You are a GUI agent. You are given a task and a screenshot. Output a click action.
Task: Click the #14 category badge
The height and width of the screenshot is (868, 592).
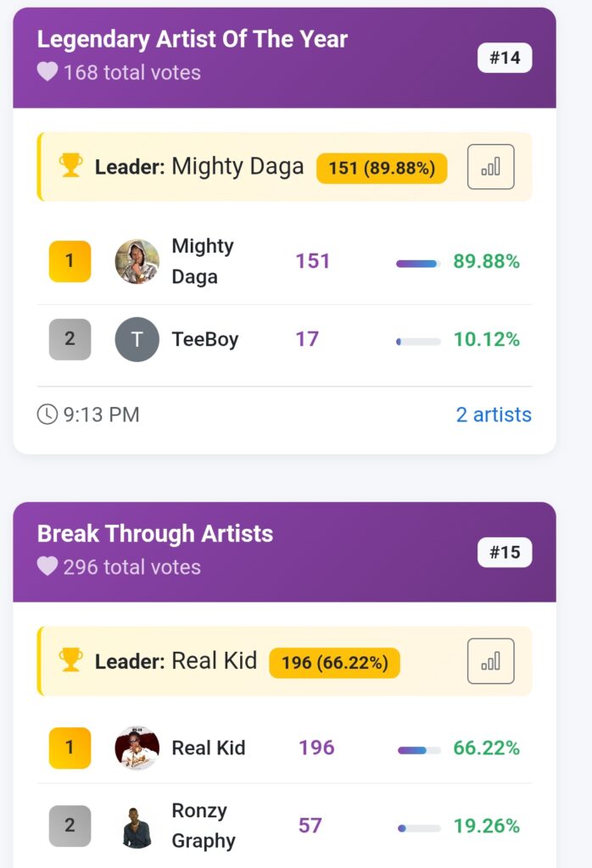pyautogui.click(x=505, y=58)
